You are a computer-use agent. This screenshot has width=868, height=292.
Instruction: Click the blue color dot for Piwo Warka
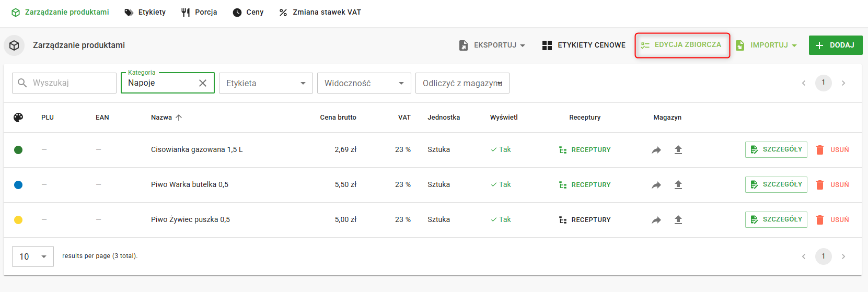click(x=18, y=185)
